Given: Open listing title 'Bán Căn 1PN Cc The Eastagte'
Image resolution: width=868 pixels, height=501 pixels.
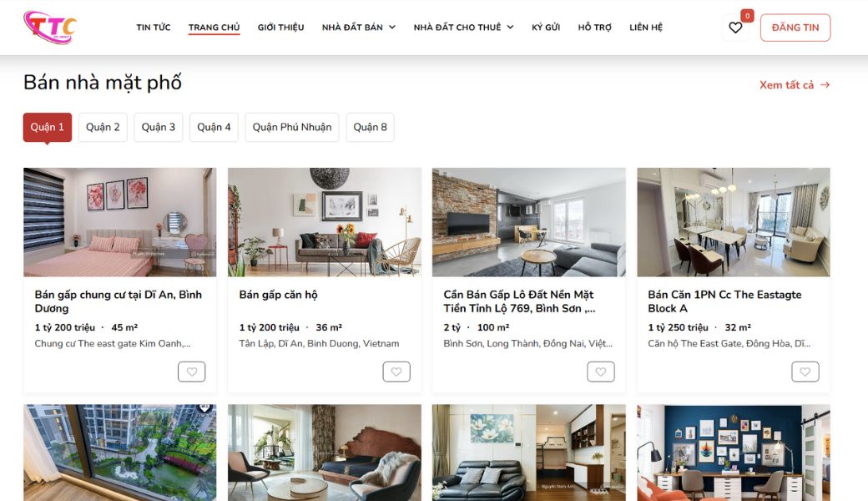Looking at the screenshot, I should [724, 295].
